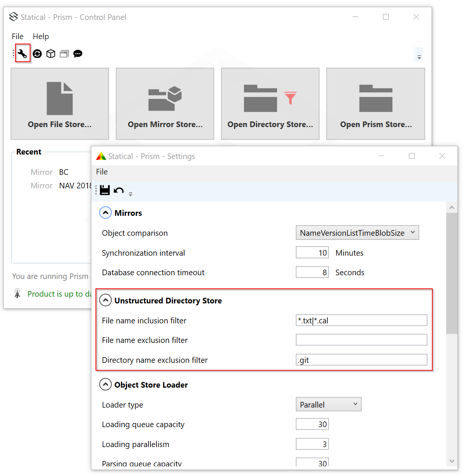Click the Prism triangle icon in Settings title bar
Screen dimensions: 465x476
click(x=101, y=156)
